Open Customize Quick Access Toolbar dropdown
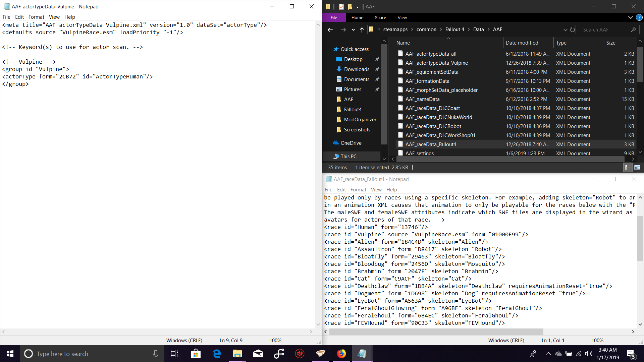This screenshot has width=644, height=362. point(357,7)
